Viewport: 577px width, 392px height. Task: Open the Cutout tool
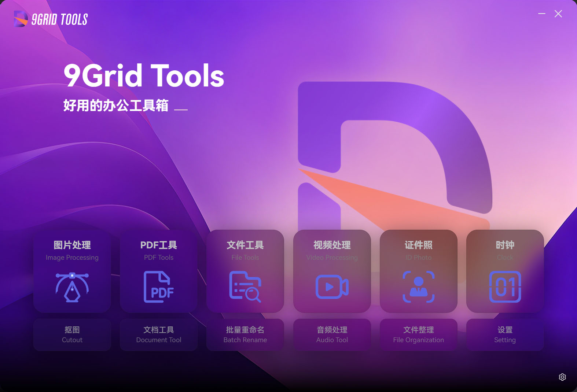click(x=72, y=334)
